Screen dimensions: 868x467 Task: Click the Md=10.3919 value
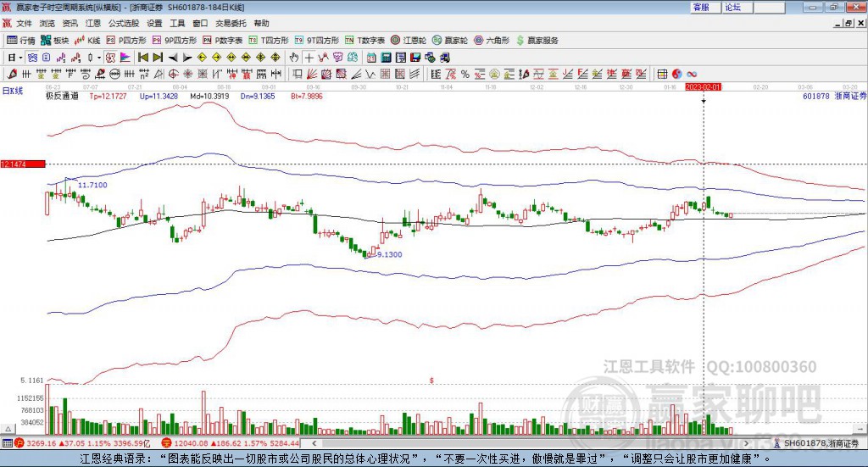(210, 96)
